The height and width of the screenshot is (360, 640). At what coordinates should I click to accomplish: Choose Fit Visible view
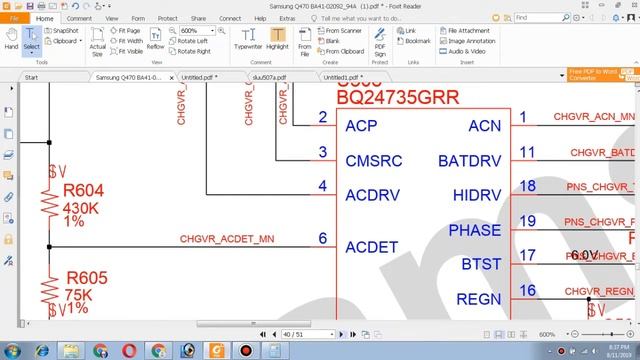(127, 51)
